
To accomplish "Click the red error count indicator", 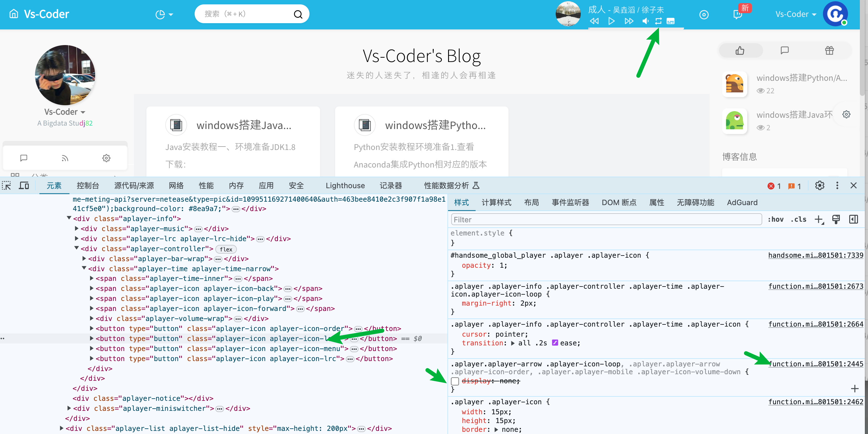I will point(774,186).
